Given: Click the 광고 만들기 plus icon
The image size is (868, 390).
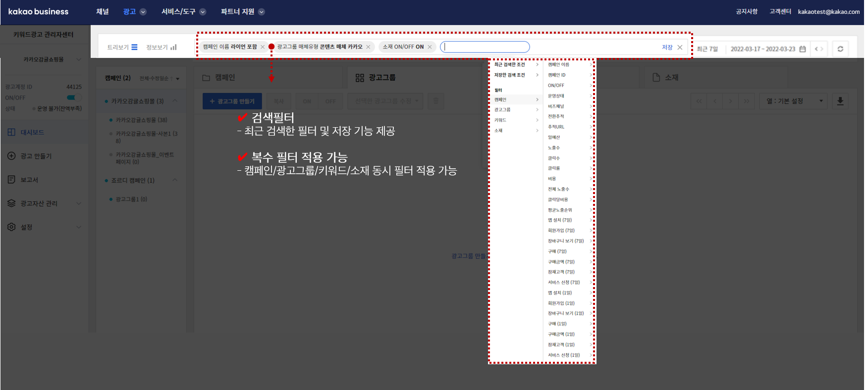Looking at the screenshot, I should pos(11,156).
